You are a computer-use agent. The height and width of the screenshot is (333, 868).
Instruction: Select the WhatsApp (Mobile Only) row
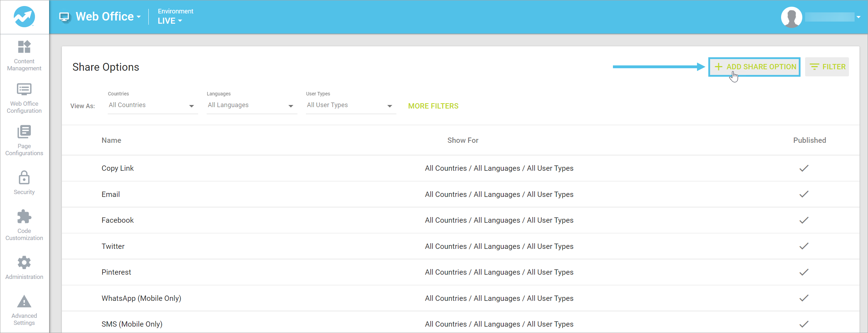[141, 298]
